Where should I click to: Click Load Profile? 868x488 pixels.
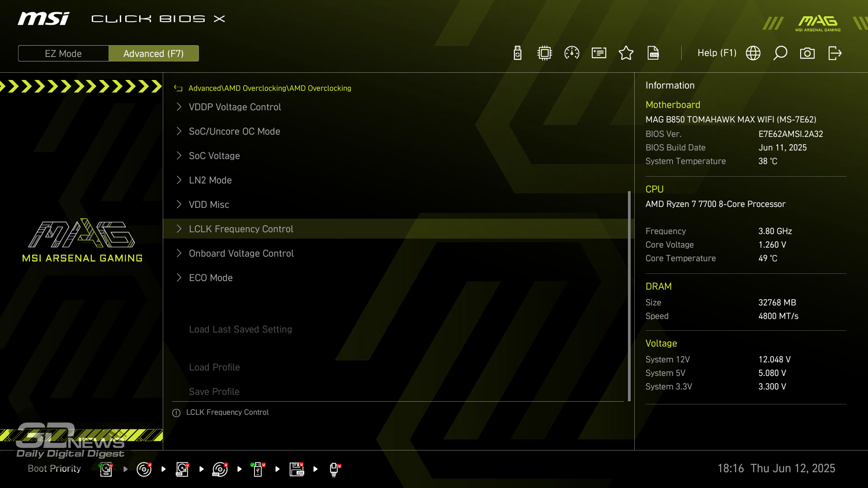click(214, 367)
